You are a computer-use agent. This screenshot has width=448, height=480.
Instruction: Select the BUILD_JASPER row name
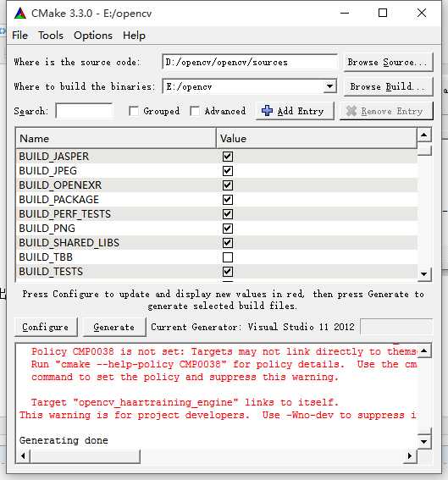click(54, 157)
